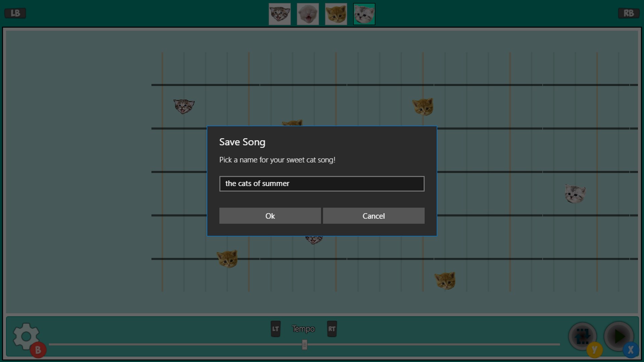
Task: Open the settings gear icon
Action: pos(25,336)
